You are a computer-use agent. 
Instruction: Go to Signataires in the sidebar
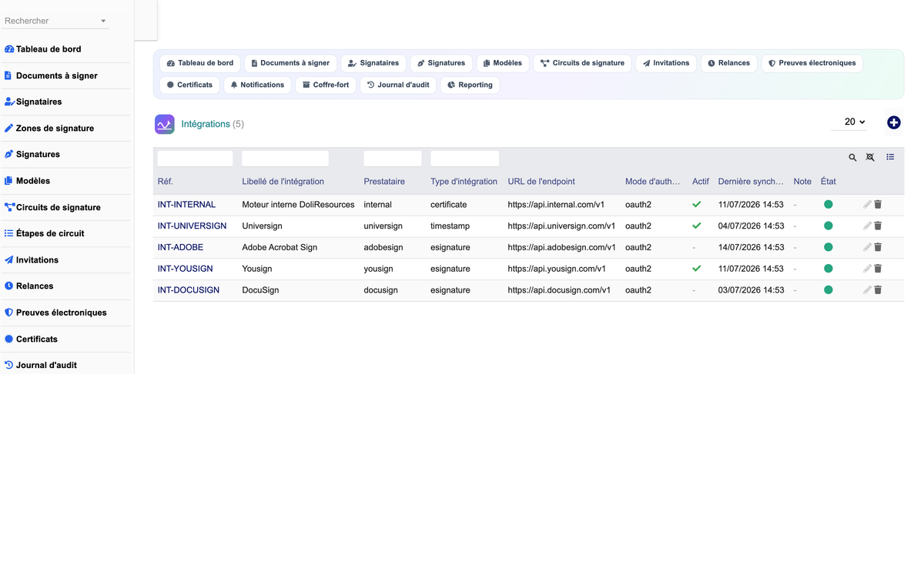click(38, 102)
